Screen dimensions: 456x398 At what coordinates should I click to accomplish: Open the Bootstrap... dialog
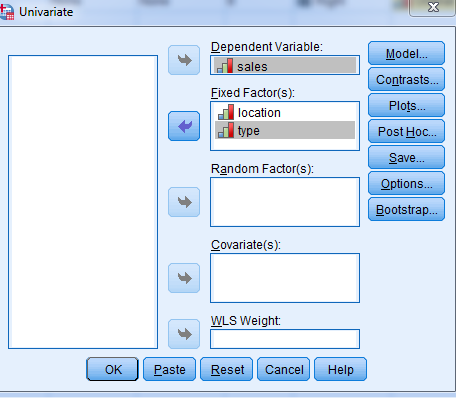click(x=406, y=209)
